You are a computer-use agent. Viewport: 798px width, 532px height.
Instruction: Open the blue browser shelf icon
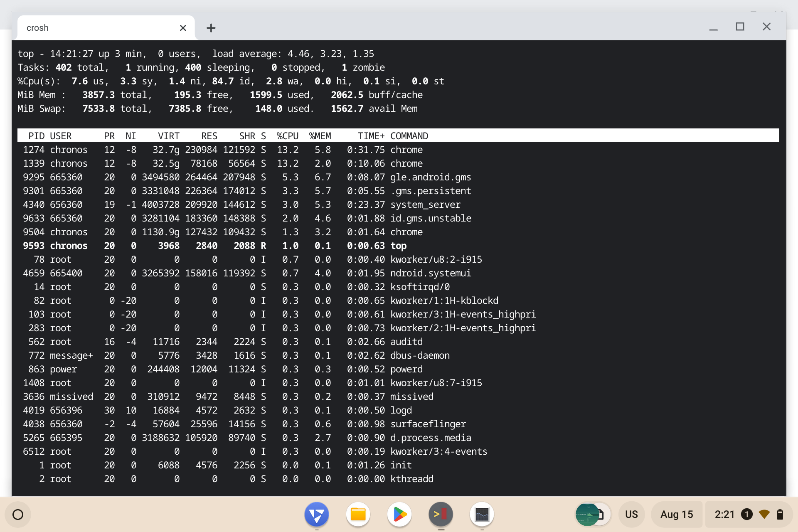click(317, 515)
